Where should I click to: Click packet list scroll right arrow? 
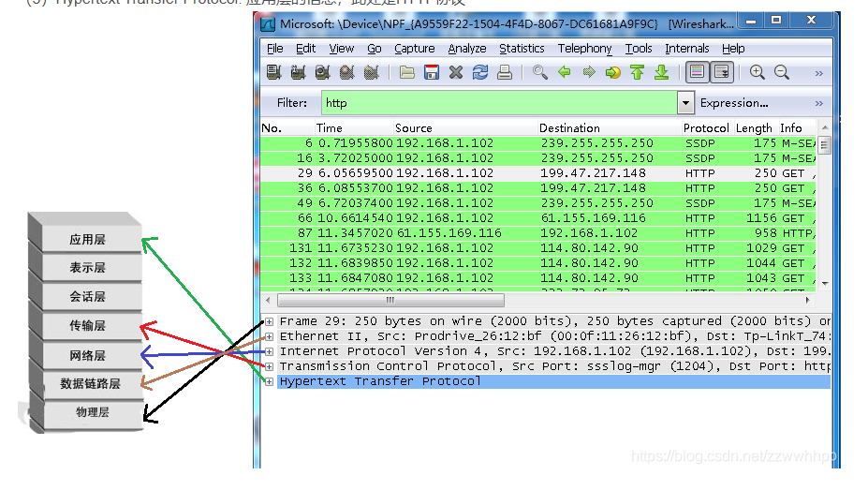pos(808,300)
